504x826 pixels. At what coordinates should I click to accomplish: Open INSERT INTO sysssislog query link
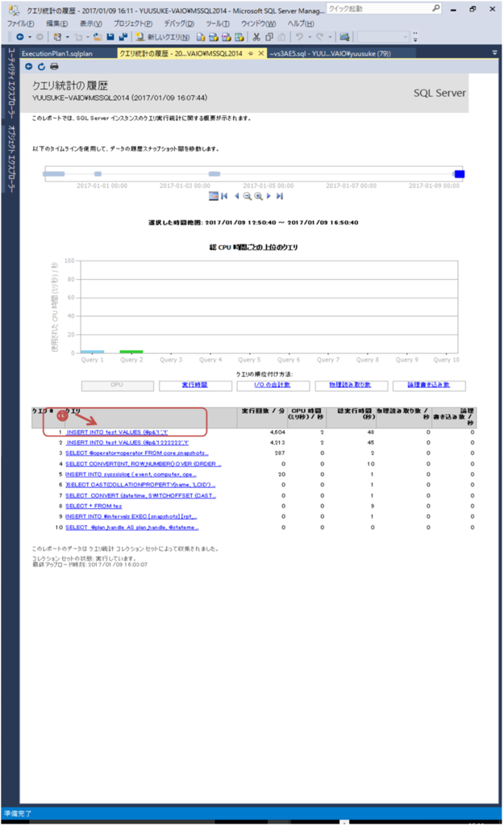click(x=131, y=474)
